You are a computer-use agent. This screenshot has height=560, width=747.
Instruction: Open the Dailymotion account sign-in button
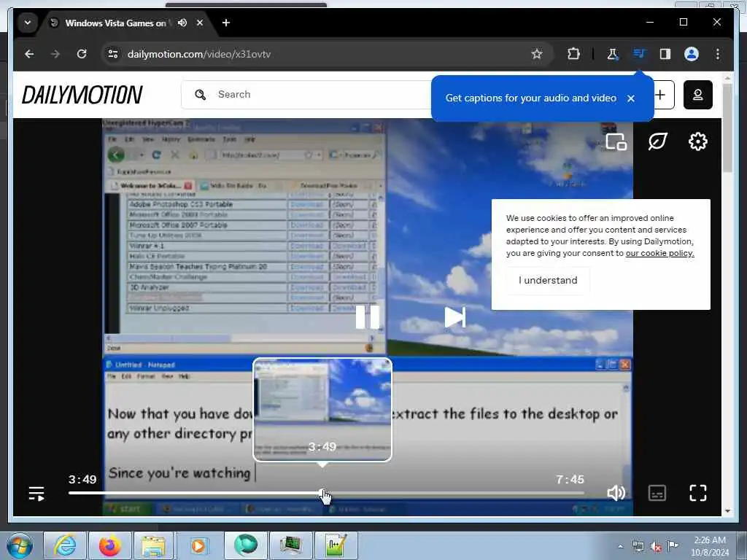[x=698, y=95]
